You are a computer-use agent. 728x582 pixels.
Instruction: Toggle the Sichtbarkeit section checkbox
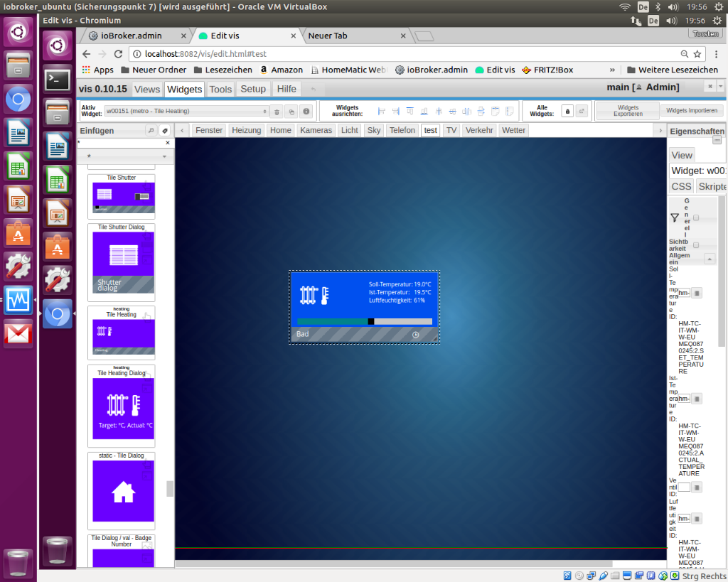tap(696, 244)
